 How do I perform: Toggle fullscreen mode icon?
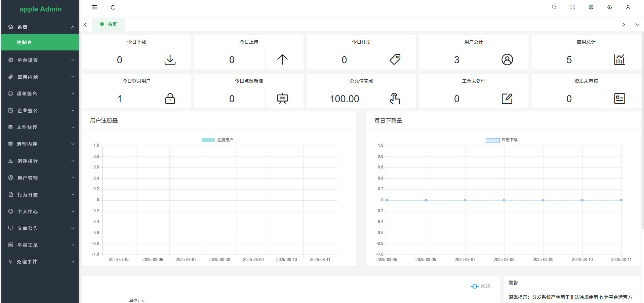point(572,7)
